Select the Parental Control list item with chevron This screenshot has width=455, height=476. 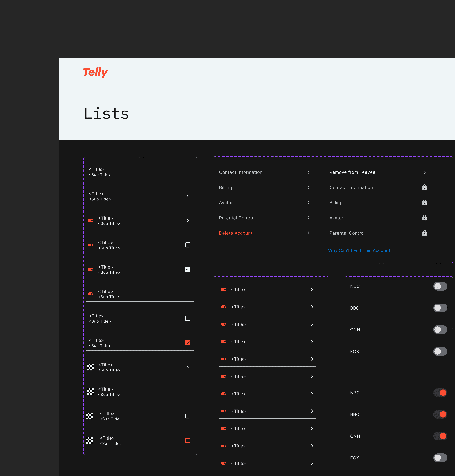(236, 218)
